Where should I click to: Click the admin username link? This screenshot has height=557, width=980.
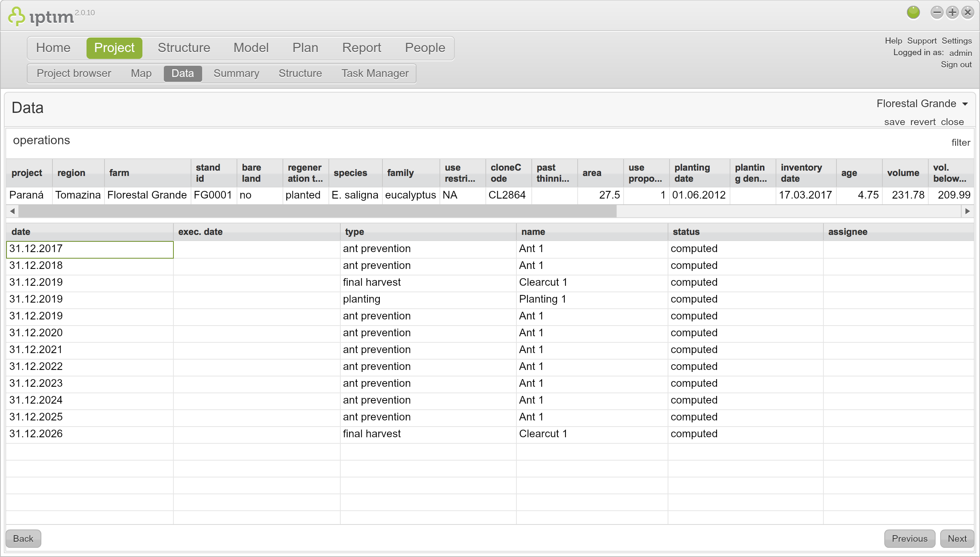click(x=960, y=53)
